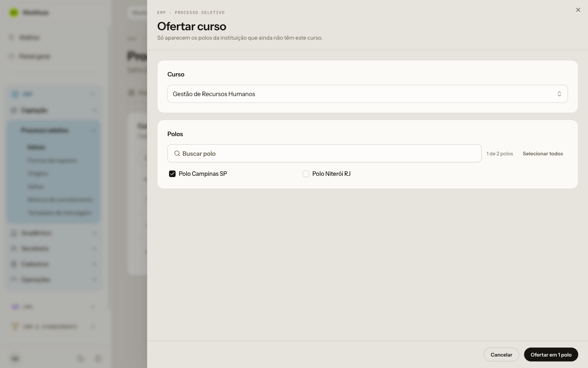Click the 'Ofertar curso' heading
The width and height of the screenshot is (588, 368).
(192, 26)
